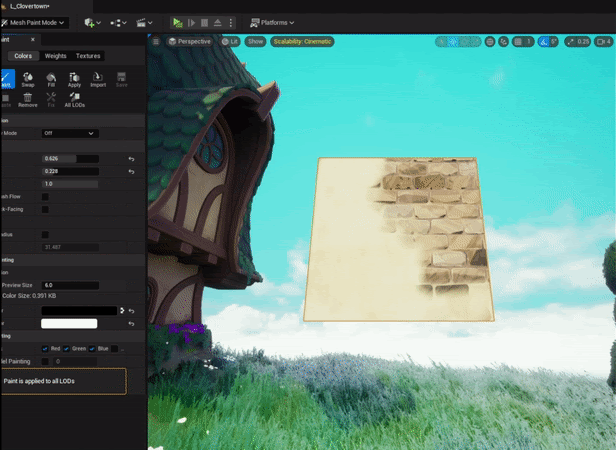This screenshot has width=616, height=450.
Task: Click the Import vertex colors icon
Action: (98, 79)
